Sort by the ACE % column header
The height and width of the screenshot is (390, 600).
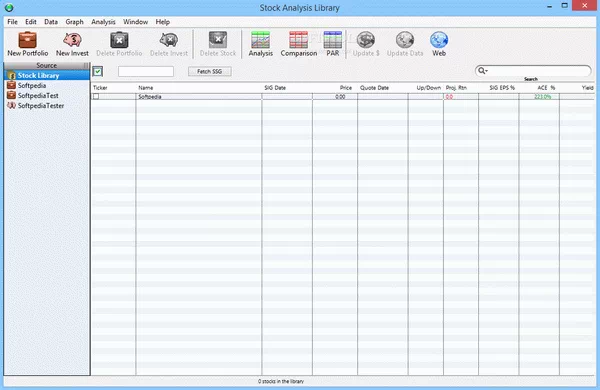546,88
